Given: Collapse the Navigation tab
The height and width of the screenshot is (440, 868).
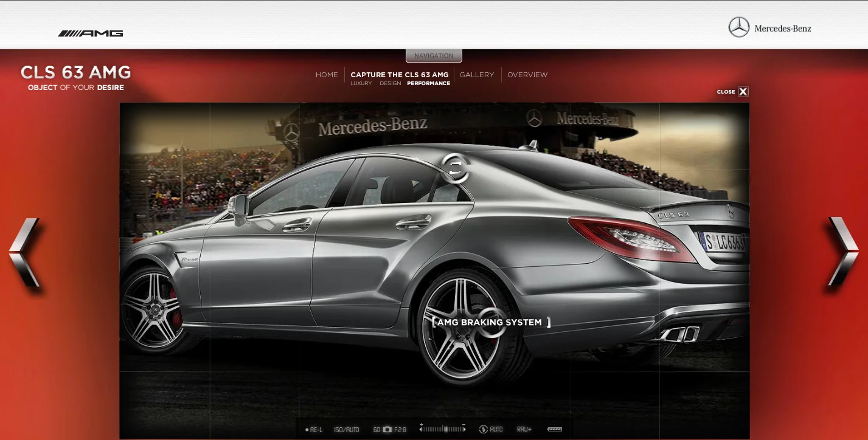Looking at the screenshot, I should coord(434,56).
